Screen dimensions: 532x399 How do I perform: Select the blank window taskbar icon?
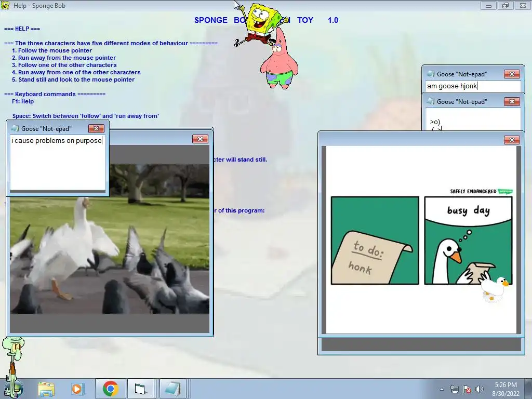(x=140, y=389)
